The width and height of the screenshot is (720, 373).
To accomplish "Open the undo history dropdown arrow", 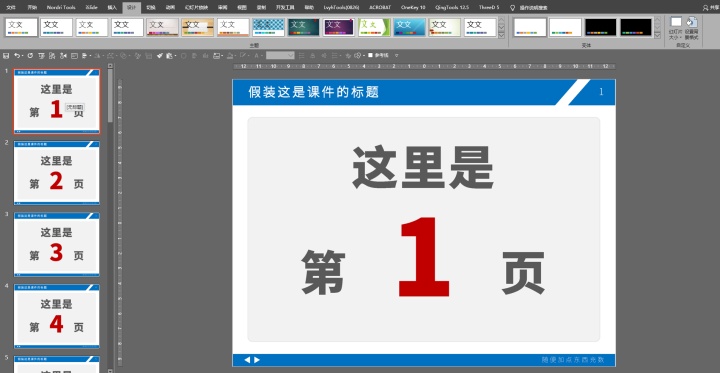I will click(22, 56).
